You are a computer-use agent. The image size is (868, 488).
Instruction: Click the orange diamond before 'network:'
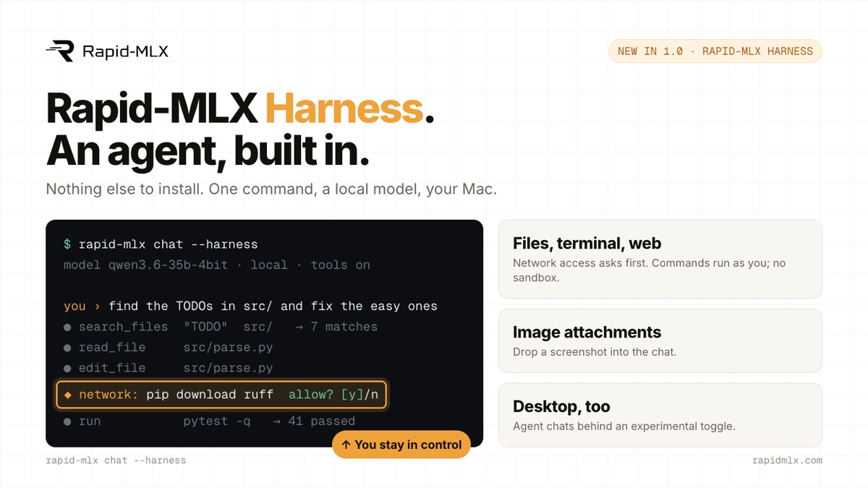68,395
